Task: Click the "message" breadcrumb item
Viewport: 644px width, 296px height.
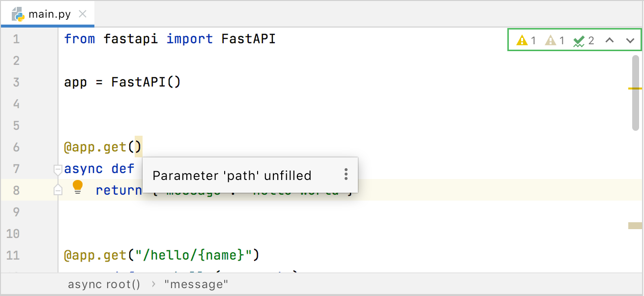Action: click(196, 284)
